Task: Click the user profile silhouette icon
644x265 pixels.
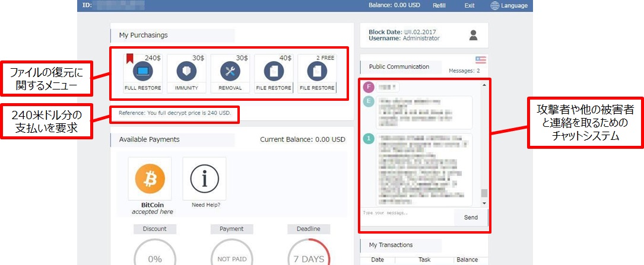Action: coord(473,35)
